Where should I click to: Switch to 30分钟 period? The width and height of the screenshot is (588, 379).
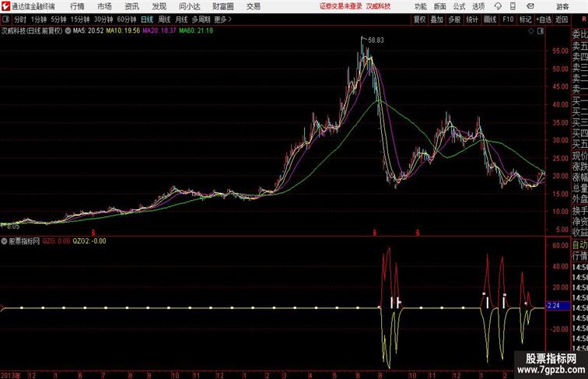pos(103,19)
